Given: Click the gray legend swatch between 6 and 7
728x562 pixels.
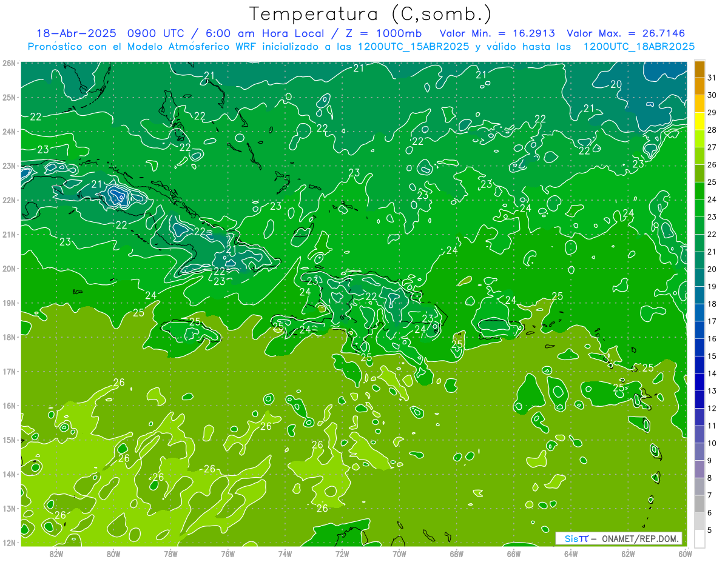Looking at the screenshot, I should (x=699, y=504).
